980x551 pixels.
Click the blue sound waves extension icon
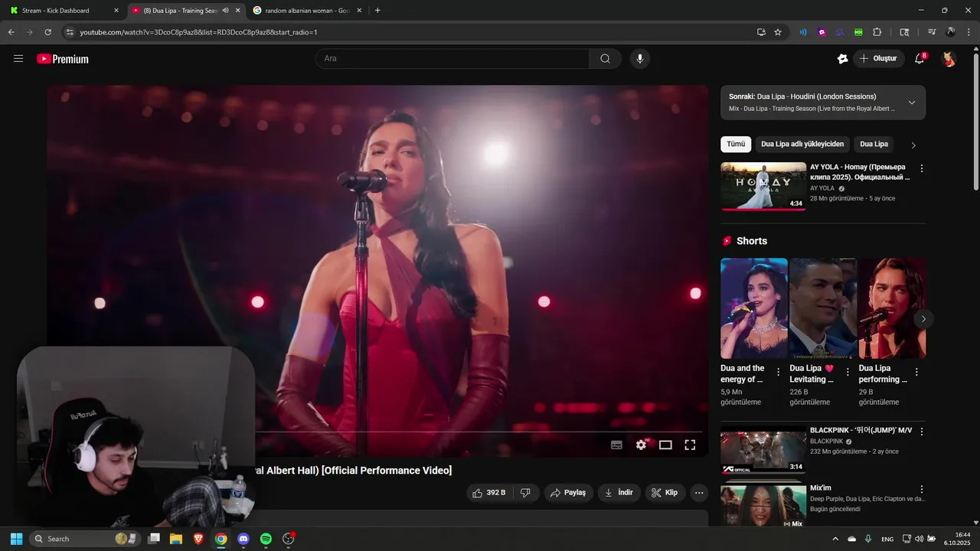tap(803, 32)
